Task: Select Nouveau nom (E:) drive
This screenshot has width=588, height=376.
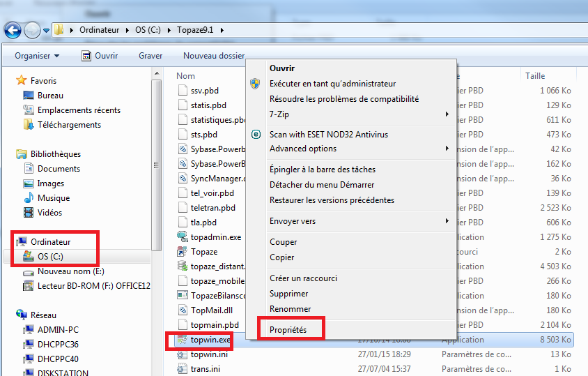Action: point(70,271)
